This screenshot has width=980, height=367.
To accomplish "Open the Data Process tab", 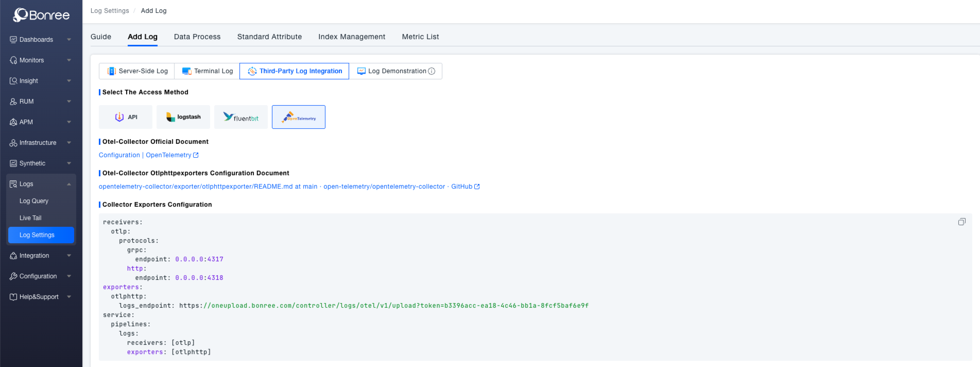I will click(197, 37).
